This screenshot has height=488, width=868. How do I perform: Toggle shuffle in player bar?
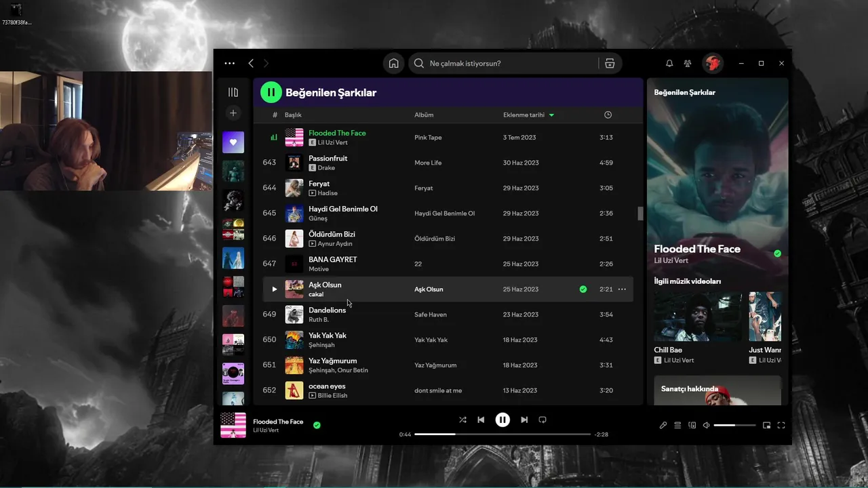462,420
